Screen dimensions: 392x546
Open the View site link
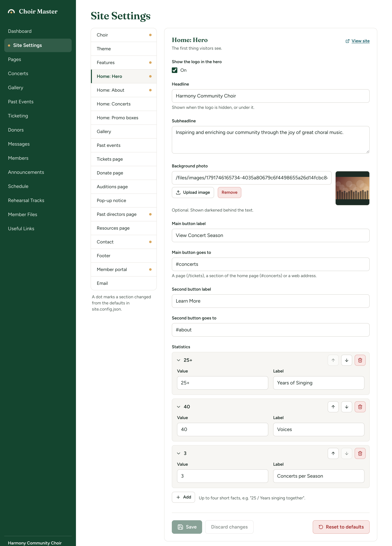pyautogui.click(x=357, y=41)
